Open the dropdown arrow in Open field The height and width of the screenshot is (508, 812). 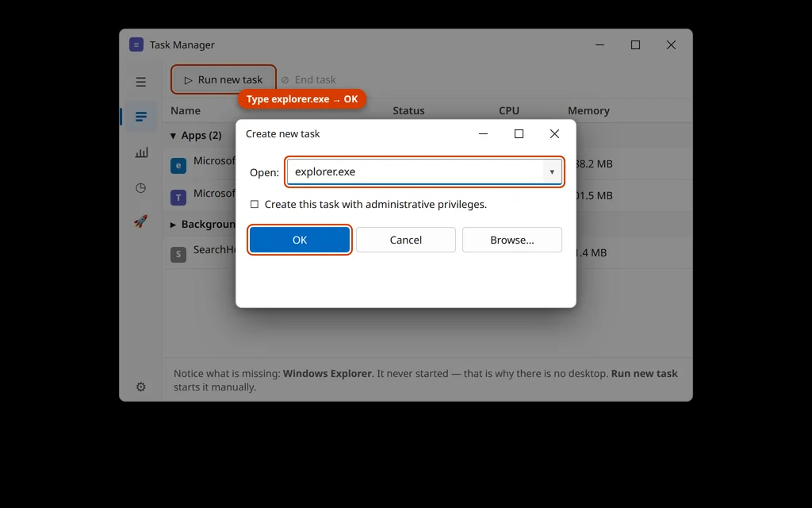coord(552,171)
